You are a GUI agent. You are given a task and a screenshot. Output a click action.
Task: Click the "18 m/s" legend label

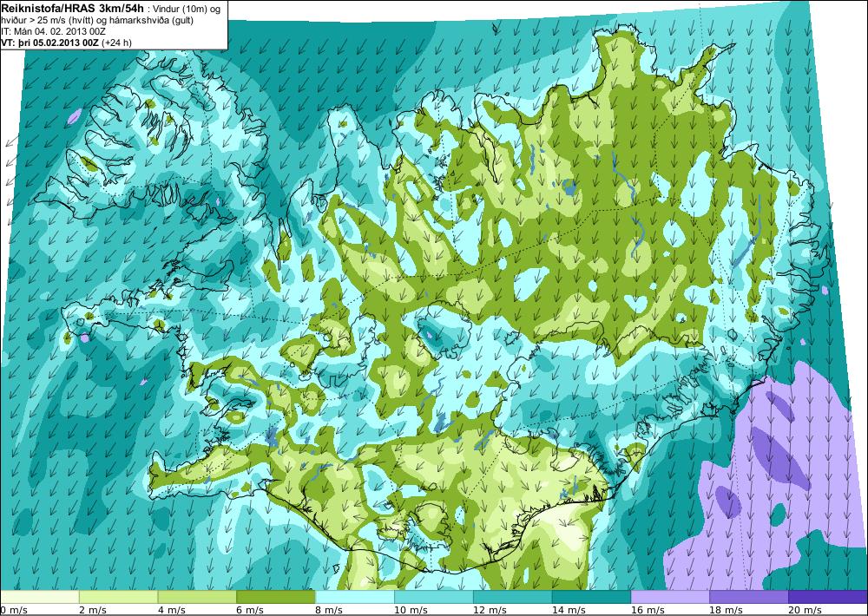pyautogui.click(x=726, y=610)
